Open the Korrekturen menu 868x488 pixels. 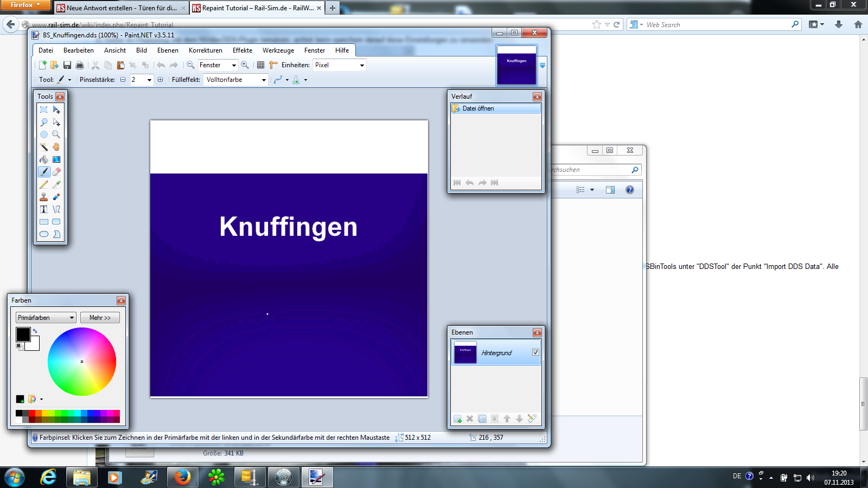coord(205,50)
